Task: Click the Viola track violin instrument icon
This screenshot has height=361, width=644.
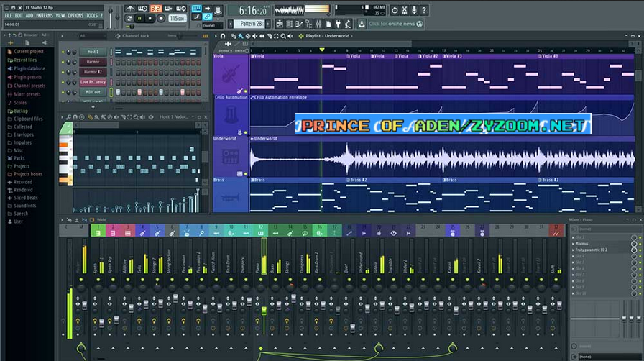Action: (231, 74)
